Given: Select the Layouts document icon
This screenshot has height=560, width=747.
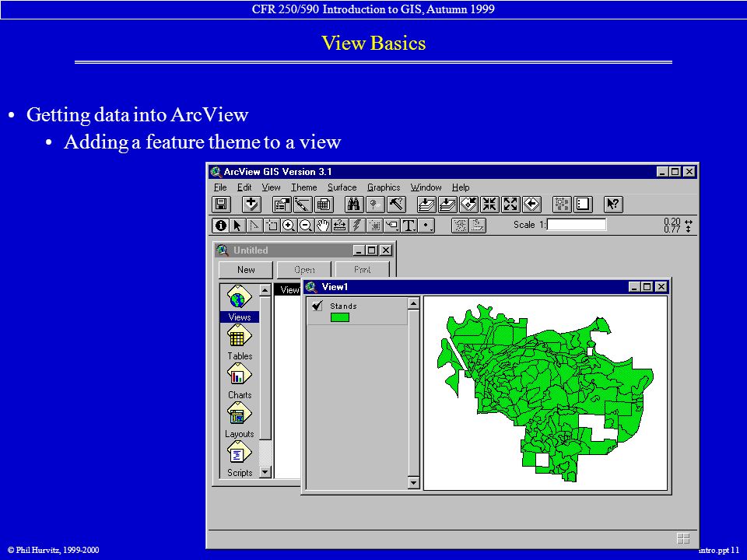Looking at the screenshot, I should pos(240,420).
